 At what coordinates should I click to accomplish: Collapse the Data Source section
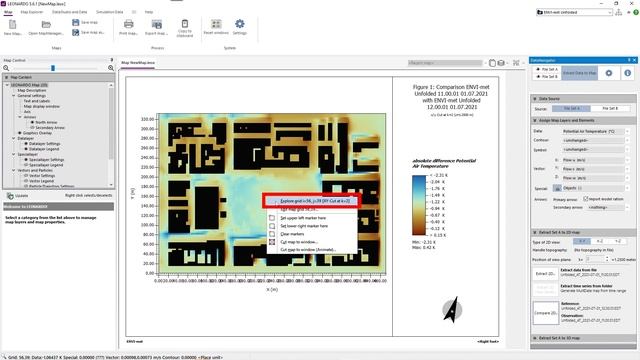click(535, 99)
